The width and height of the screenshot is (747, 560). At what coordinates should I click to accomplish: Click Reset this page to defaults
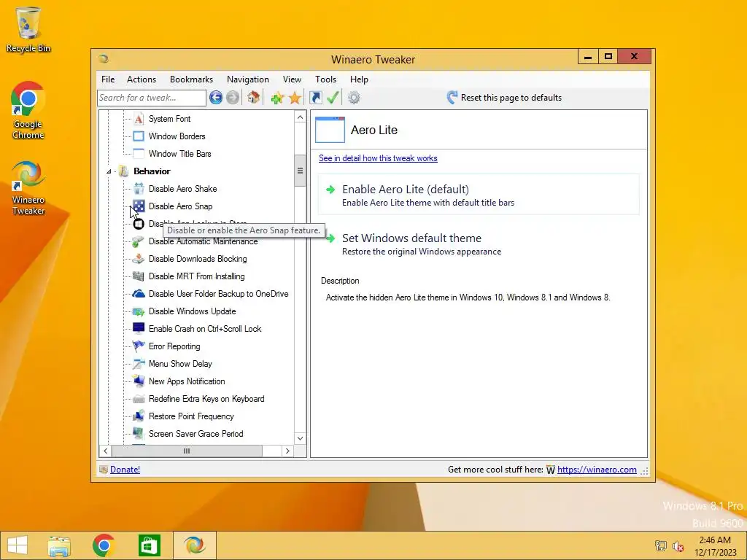[504, 98]
